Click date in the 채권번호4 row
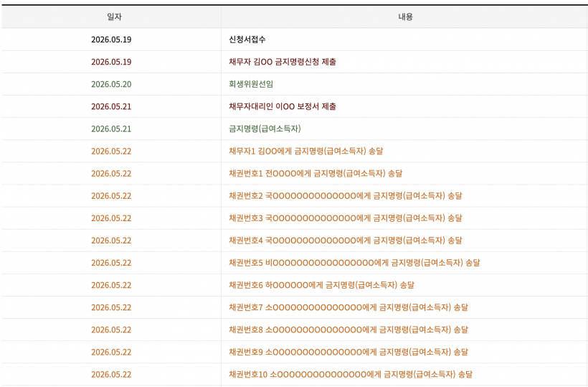The image size is (588, 387). 111,241
